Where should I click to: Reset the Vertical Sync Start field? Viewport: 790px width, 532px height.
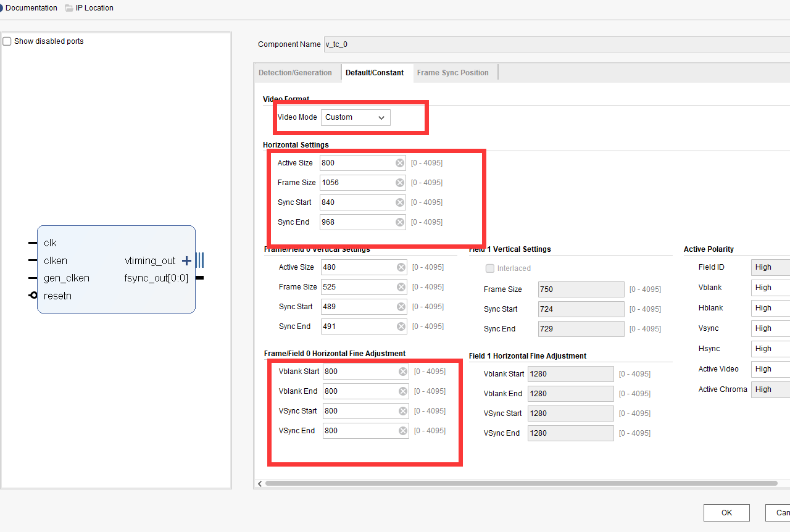tap(401, 306)
